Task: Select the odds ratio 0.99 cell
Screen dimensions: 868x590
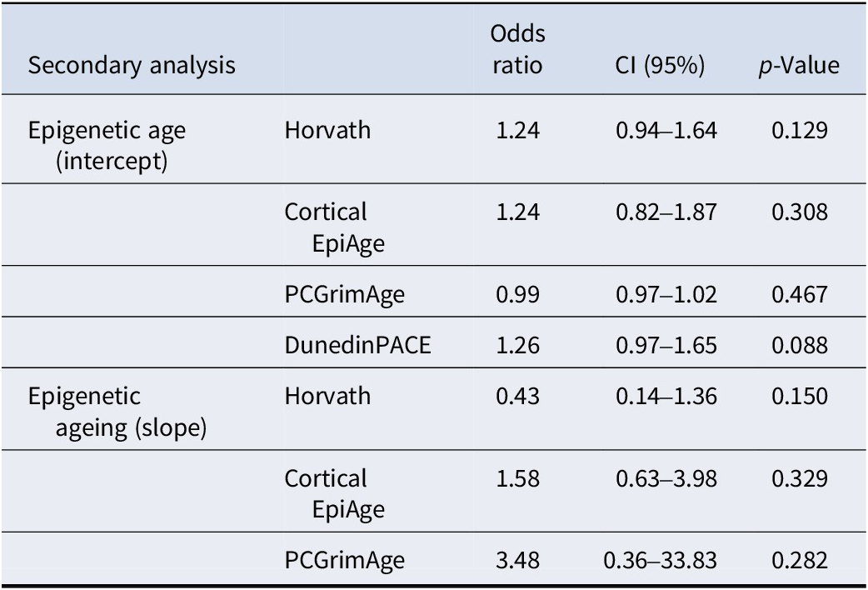Action: point(517,292)
